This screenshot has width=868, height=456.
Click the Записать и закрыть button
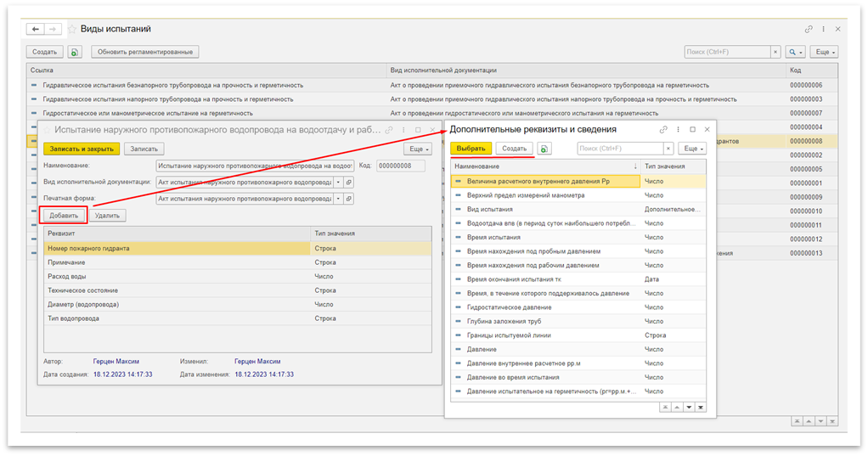(81, 148)
